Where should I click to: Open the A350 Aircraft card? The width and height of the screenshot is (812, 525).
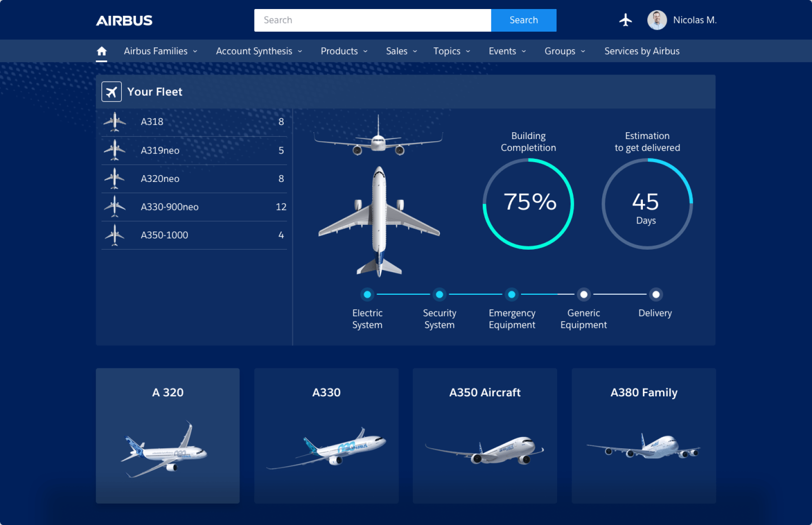pos(485,436)
